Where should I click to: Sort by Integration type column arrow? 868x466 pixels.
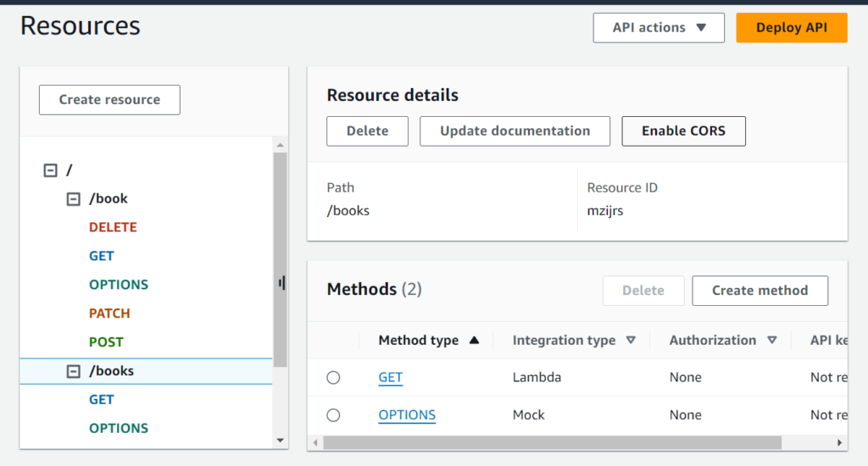pyautogui.click(x=631, y=341)
